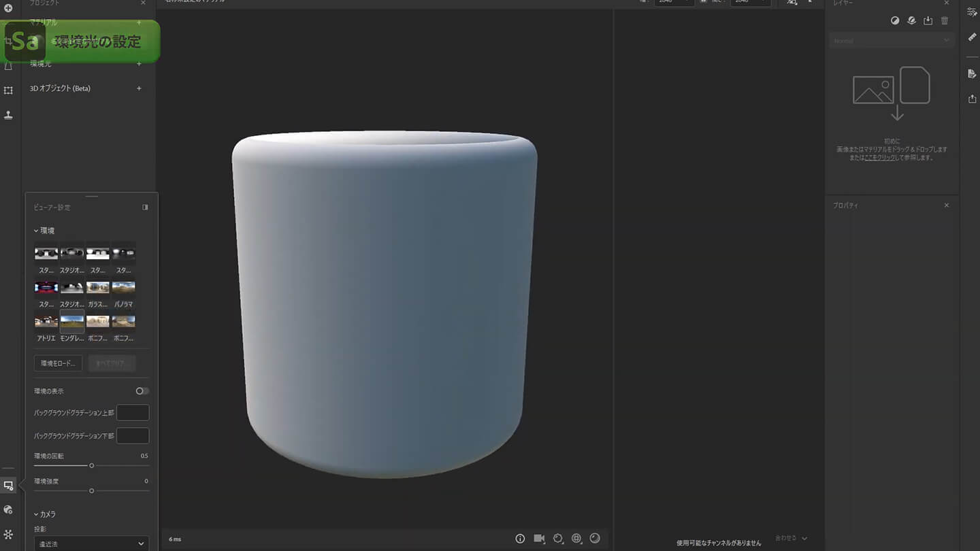The height and width of the screenshot is (551, 980).
Task: Open the document edit icon on the right strip
Action: coord(972,73)
